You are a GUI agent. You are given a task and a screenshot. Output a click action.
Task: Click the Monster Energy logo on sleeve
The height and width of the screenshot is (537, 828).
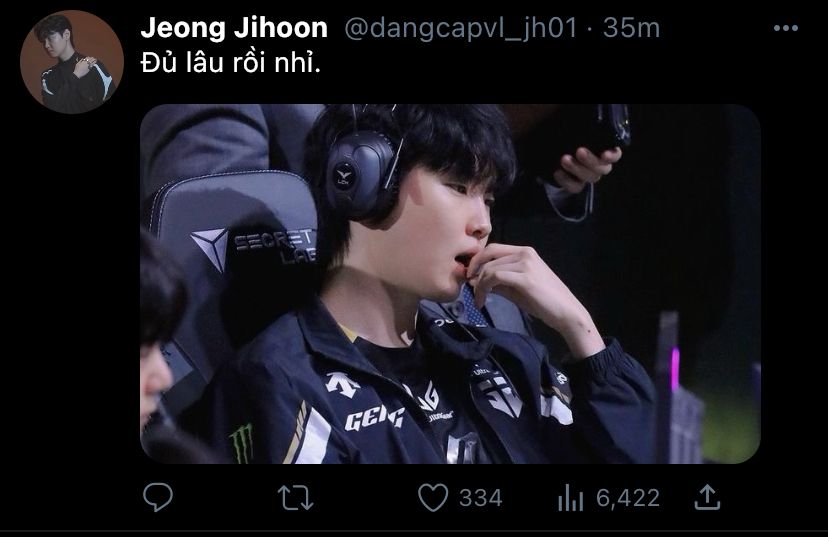coord(242,444)
